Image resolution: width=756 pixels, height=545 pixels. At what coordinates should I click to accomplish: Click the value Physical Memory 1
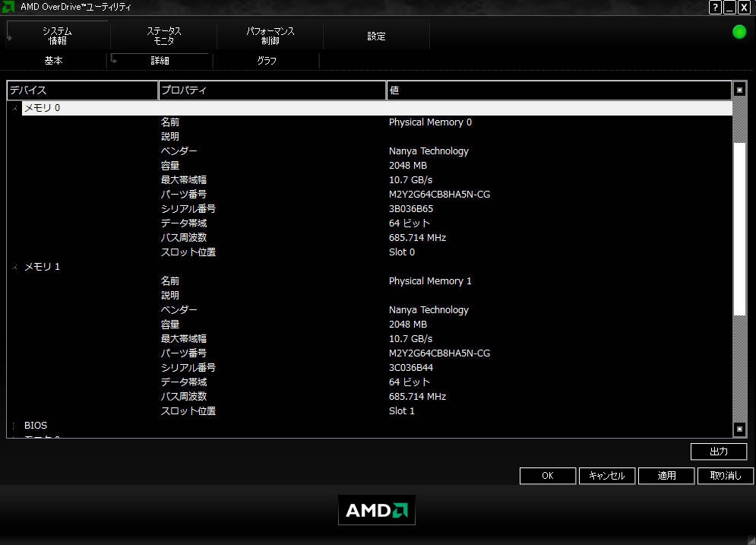(430, 281)
